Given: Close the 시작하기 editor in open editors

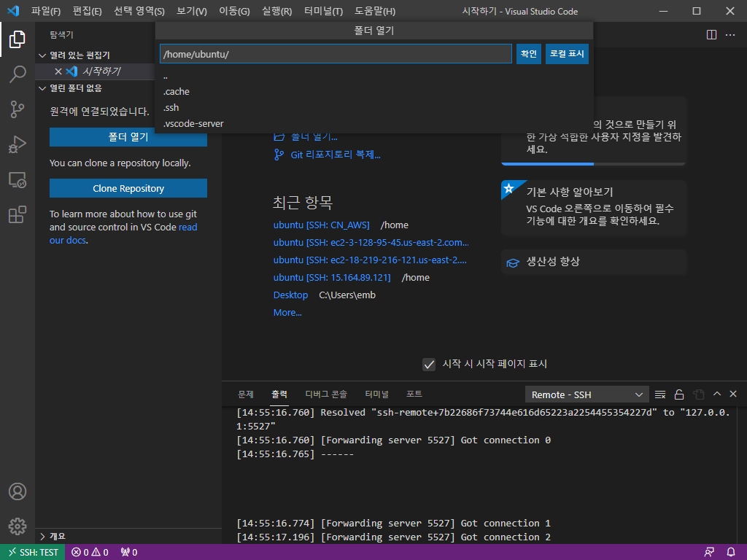Looking at the screenshot, I should (58, 71).
